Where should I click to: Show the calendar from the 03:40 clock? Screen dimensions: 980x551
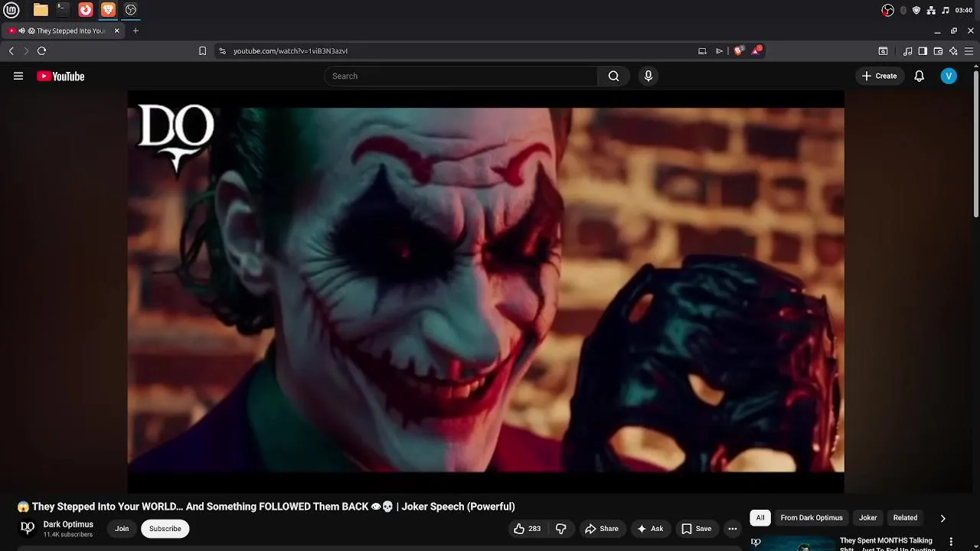click(964, 10)
